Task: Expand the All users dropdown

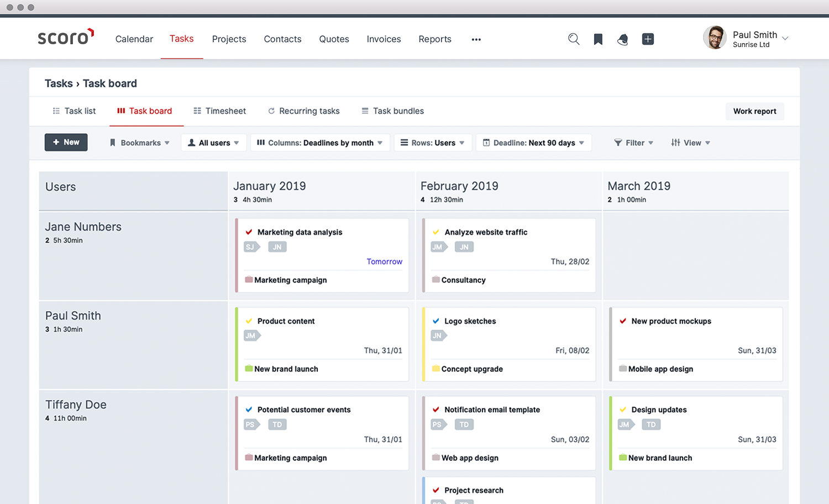Action: coord(213,143)
